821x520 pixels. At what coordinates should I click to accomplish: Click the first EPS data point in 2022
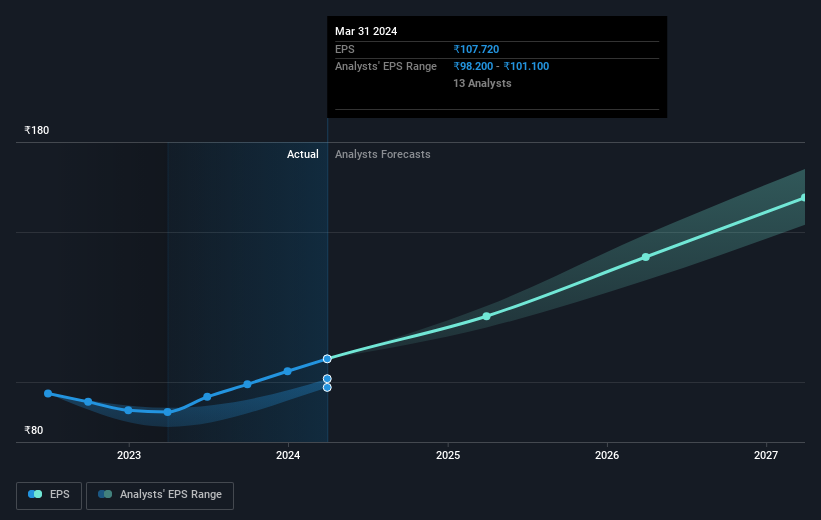pyautogui.click(x=48, y=393)
